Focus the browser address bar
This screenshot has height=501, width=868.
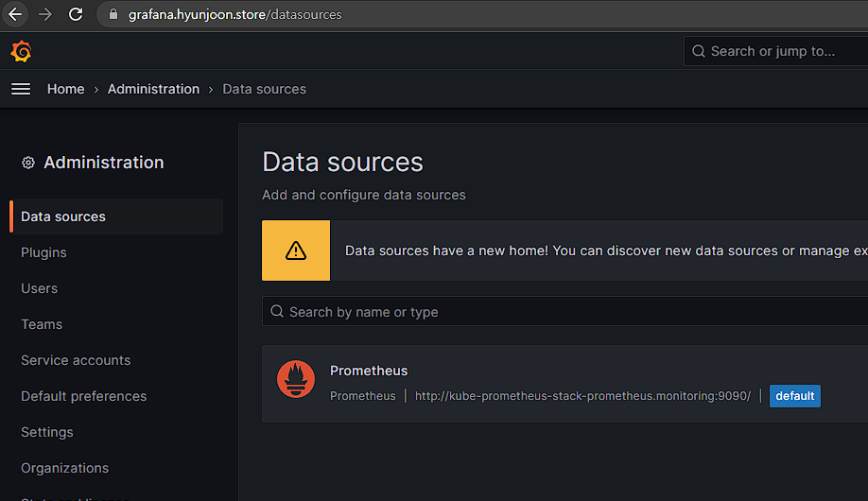point(481,14)
